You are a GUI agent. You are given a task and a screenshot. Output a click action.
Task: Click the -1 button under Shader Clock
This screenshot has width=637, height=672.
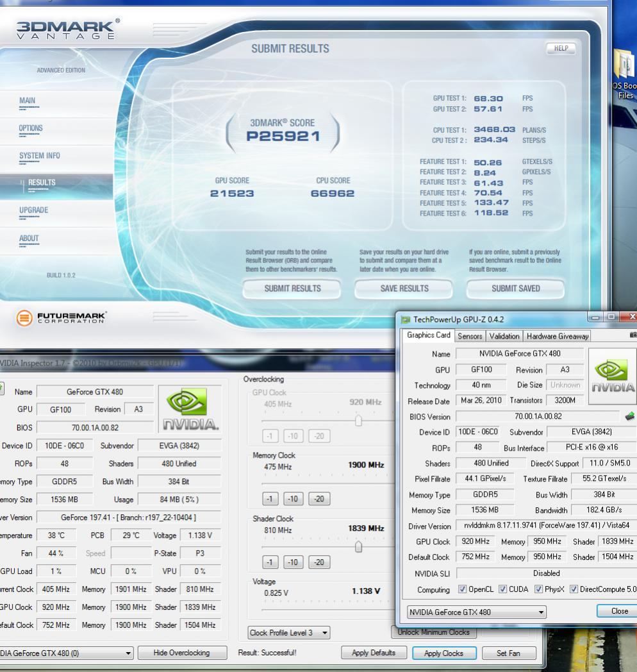click(x=270, y=562)
